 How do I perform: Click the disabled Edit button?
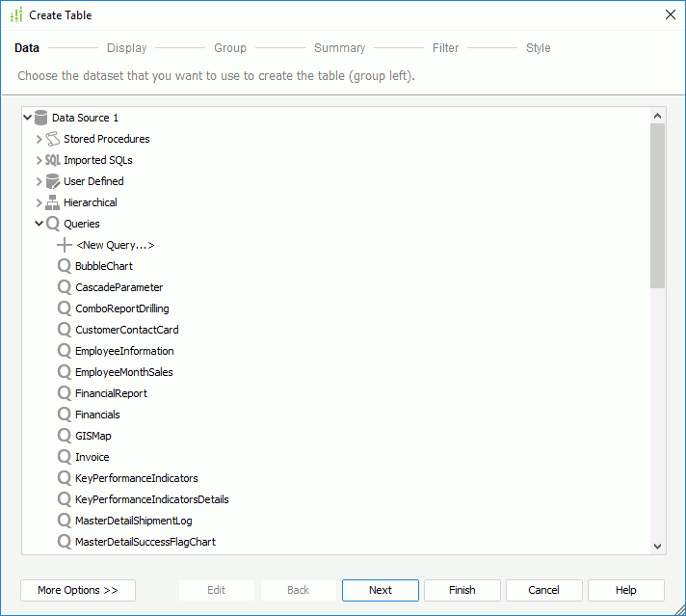216,590
